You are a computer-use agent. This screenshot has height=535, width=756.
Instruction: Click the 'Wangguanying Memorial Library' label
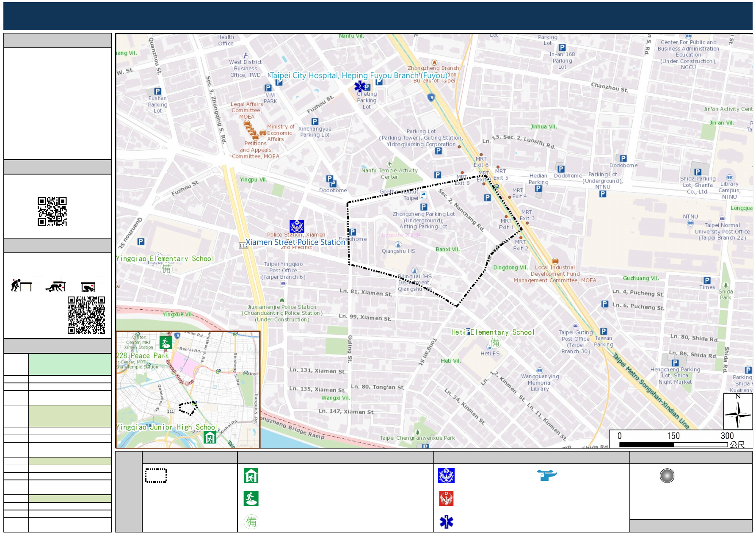click(x=540, y=383)
